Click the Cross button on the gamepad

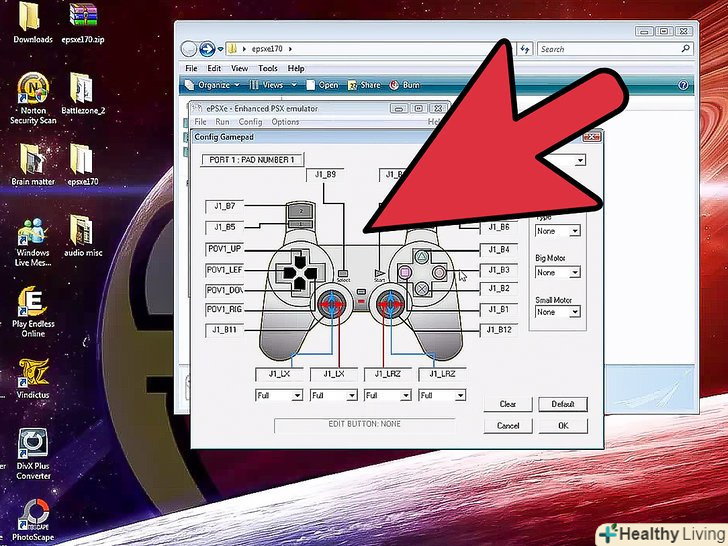pos(422,289)
